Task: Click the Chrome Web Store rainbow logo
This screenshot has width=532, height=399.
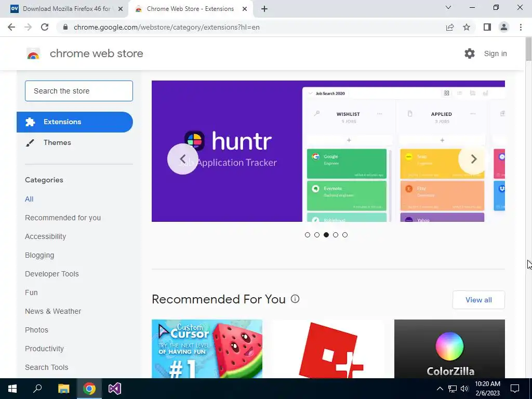Action: (x=33, y=54)
